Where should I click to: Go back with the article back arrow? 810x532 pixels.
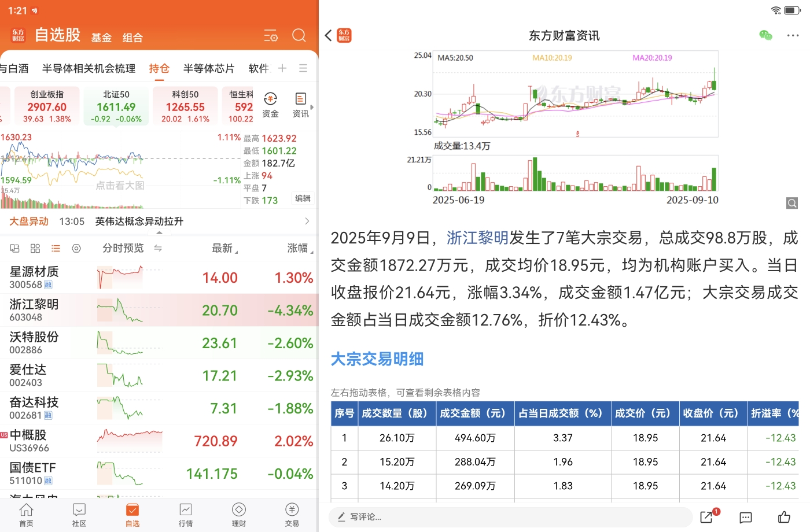329,35
